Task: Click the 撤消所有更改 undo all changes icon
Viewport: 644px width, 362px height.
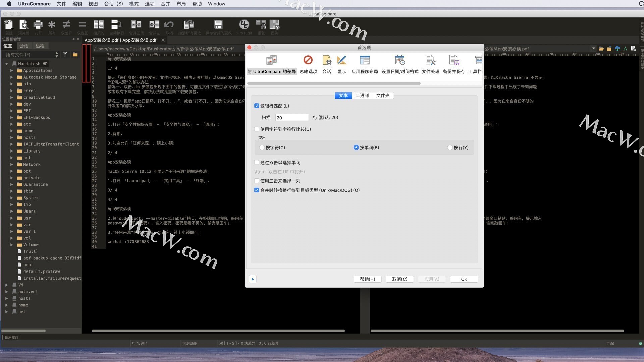Action: coord(189,25)
